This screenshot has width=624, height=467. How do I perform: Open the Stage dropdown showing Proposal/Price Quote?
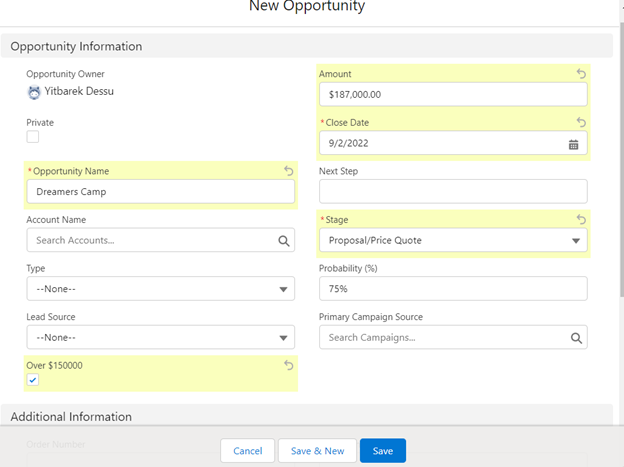point(453,240)
